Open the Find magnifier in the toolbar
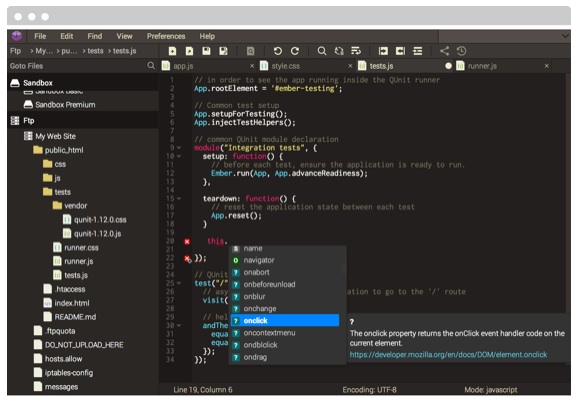The image size is (579, 400). pos(322,51)
